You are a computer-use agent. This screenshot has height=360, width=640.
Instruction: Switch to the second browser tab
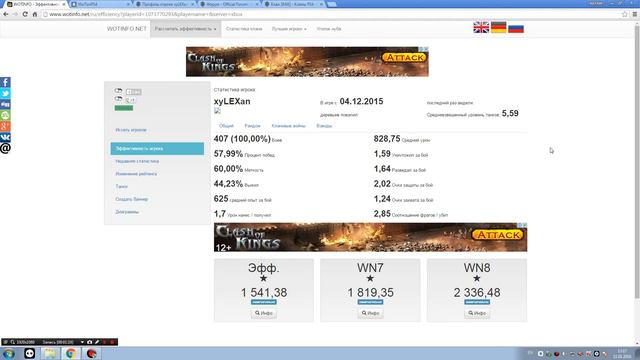coord(100,4)
